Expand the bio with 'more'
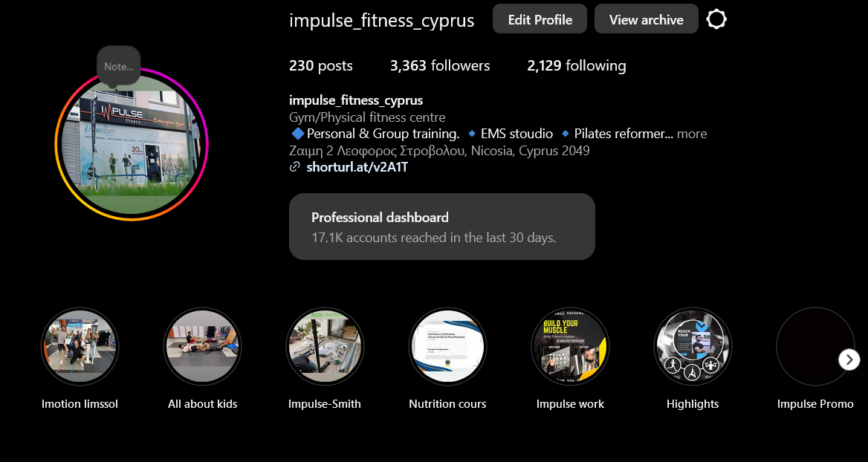Image resolution: width=868 pixels, height=462 pixels. pyautogui.click(x=692, y=134)
